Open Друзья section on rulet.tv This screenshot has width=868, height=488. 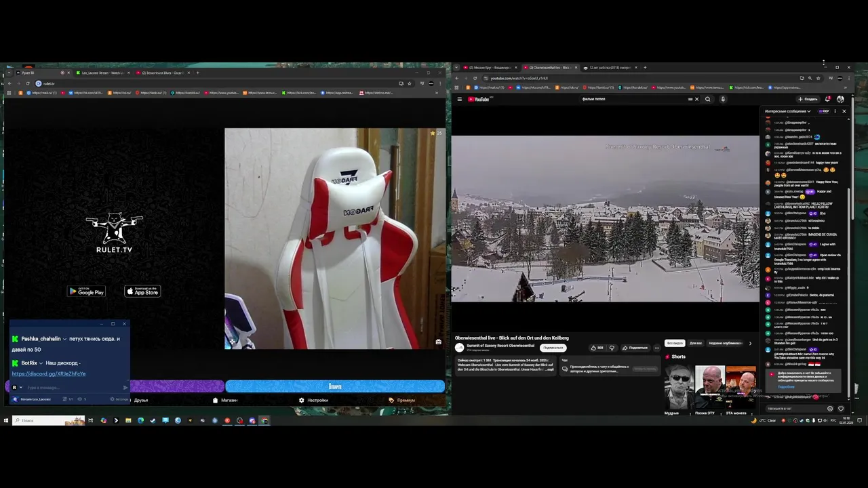tap(140, 401)
